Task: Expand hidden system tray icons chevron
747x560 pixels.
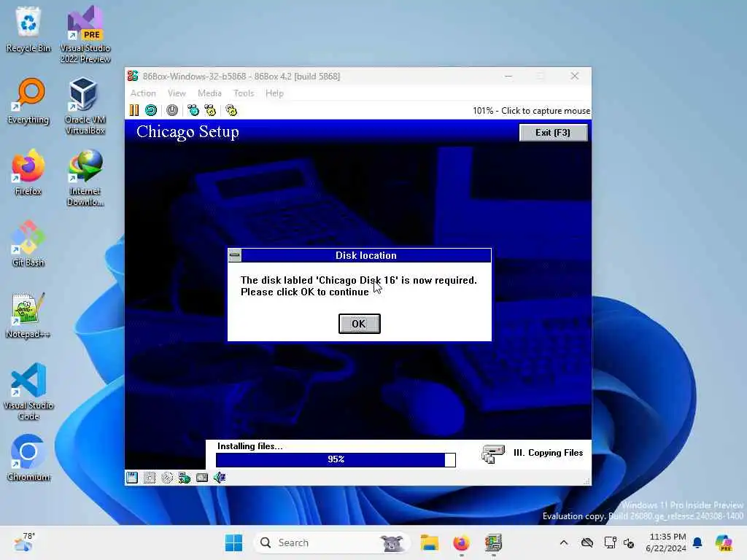Action: click(x=564, y=542)
